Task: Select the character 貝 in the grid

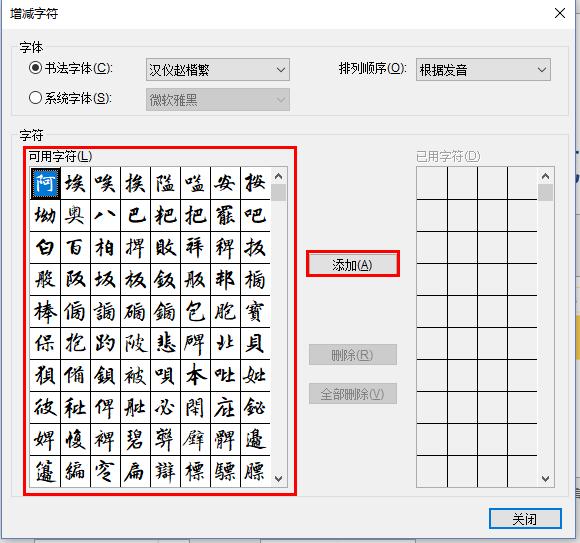Action: 255,343
